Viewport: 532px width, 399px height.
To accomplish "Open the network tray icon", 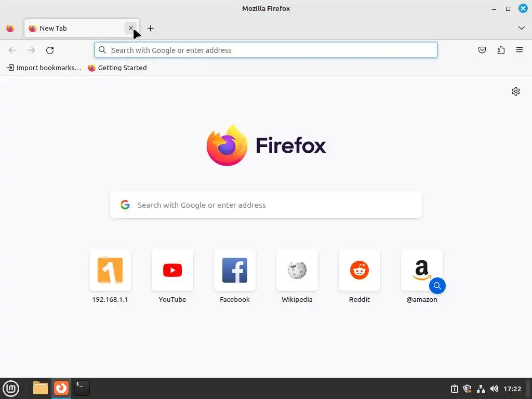I will point(481,389).
